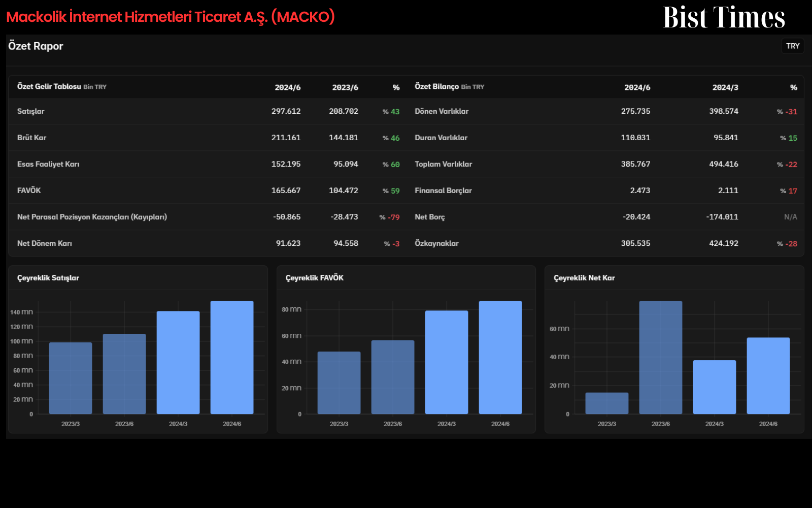Click 2024/6 bar in Çeyreklik Satışlar chart
The height and width of the screenshot is (508, 812).
pyautogui.click(x=232, y=357)
